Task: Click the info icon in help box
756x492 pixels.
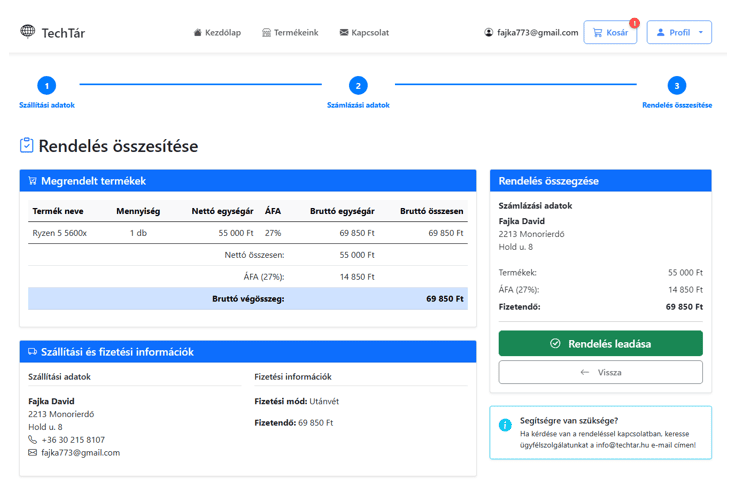Action: 505,425
